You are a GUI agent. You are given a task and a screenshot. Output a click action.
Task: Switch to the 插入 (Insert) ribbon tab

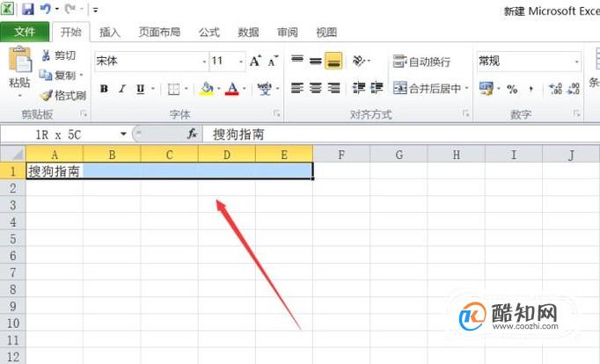(110, 33)
